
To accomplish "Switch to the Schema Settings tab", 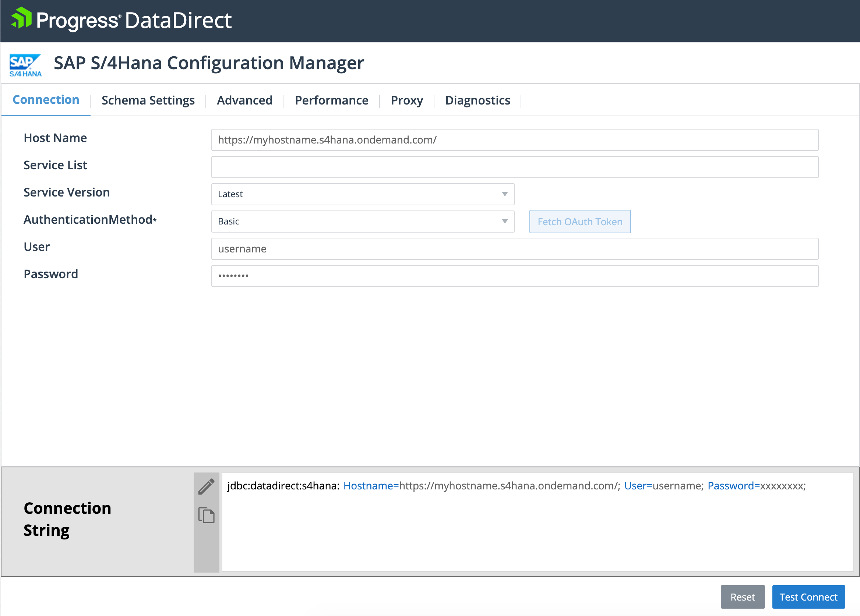I will (148, 100).
